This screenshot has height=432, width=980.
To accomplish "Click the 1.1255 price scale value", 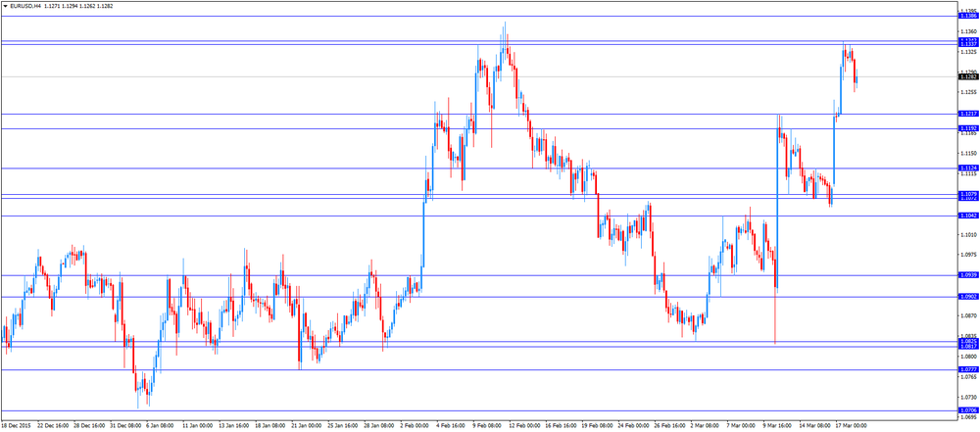I will [x=969, y=92].
